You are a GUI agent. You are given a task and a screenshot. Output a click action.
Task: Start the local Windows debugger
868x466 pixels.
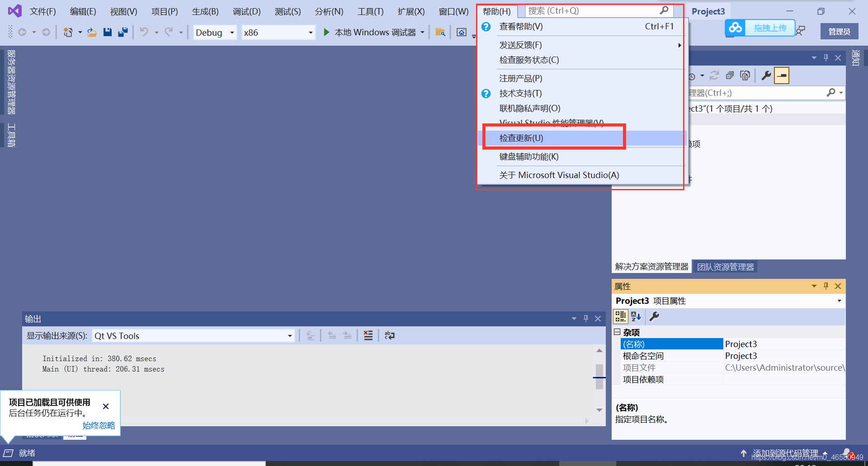tap(370, 32)
